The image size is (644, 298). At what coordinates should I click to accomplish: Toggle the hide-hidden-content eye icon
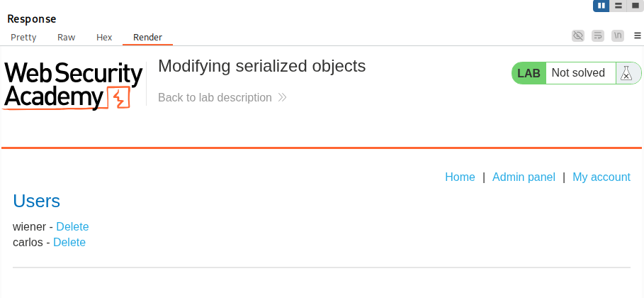(x=578, y=35)
